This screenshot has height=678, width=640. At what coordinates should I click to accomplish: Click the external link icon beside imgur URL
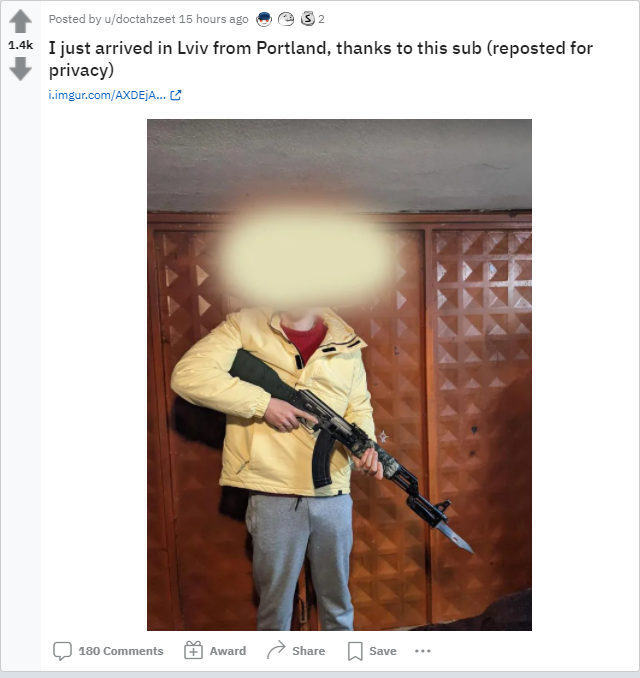tap(176, 95)
